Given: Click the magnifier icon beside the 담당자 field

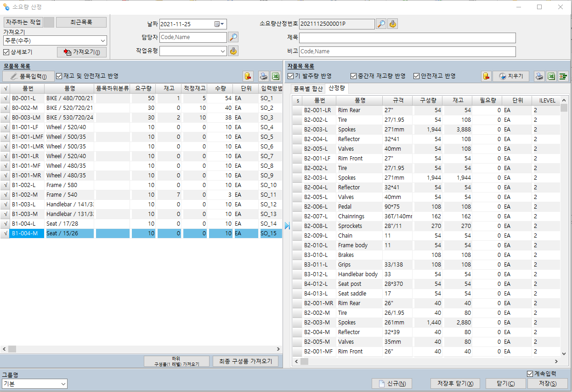Looking at the screenshot, I should click(233, 37).
